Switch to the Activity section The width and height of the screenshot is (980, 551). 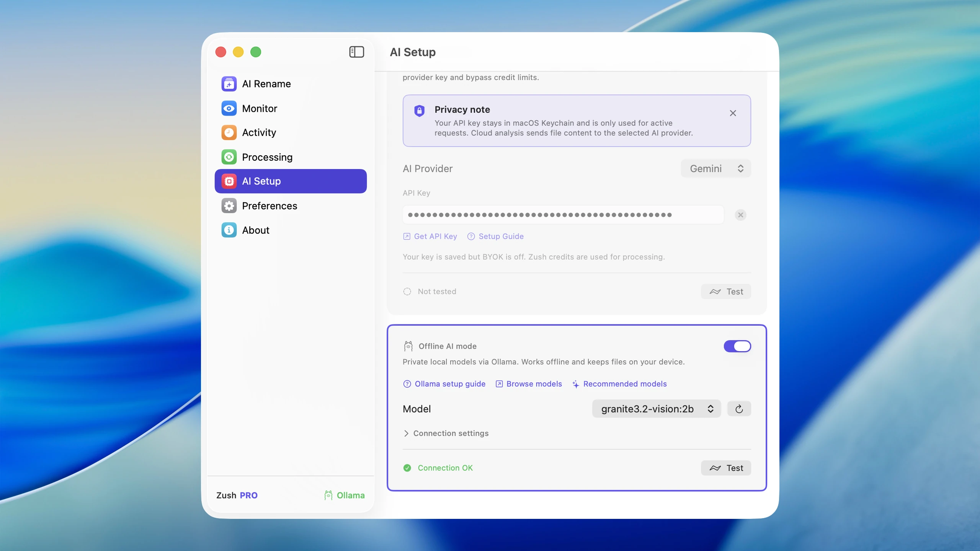(291, 132)
